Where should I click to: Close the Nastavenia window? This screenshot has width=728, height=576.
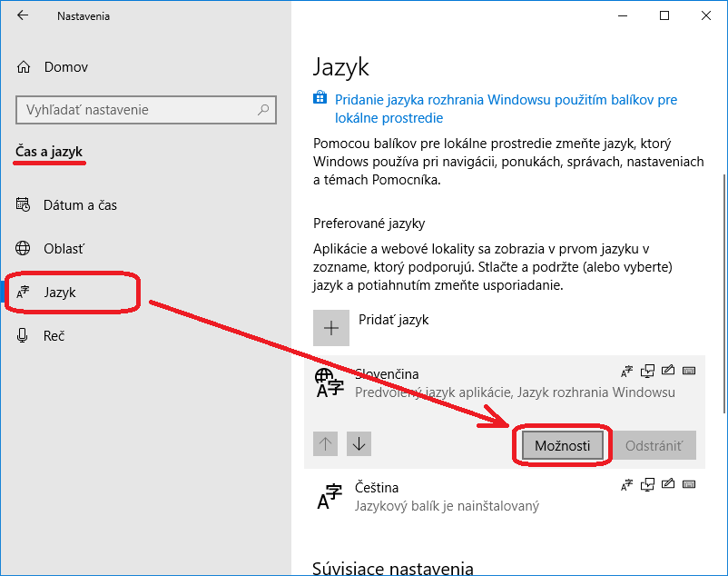[706, 15]
